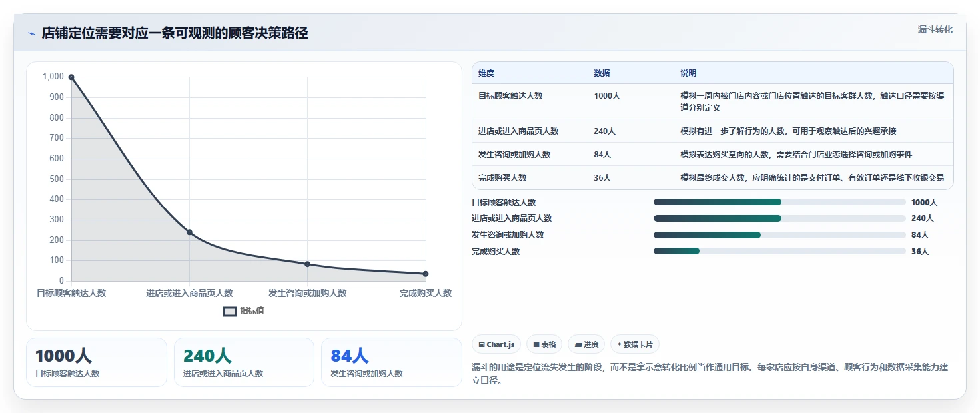980x413 pixels.
Task: Click the x-axis label 目标顾客触达人数
Action: [71, 293]
